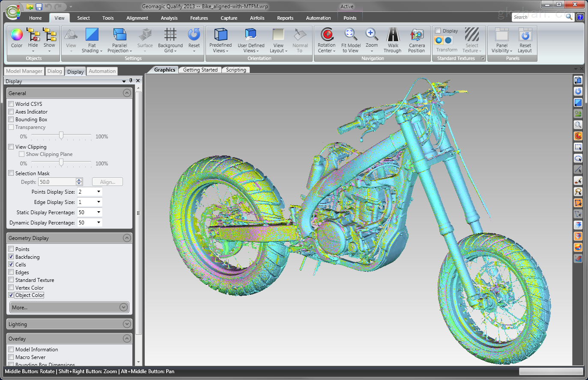Click the Camera Position tool
Viewport: 588px width, 380px height.
click(417, 41)
